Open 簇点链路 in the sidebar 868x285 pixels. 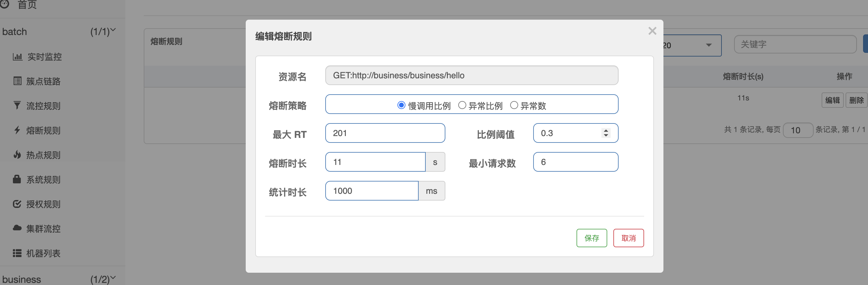(x=44, y=81)
